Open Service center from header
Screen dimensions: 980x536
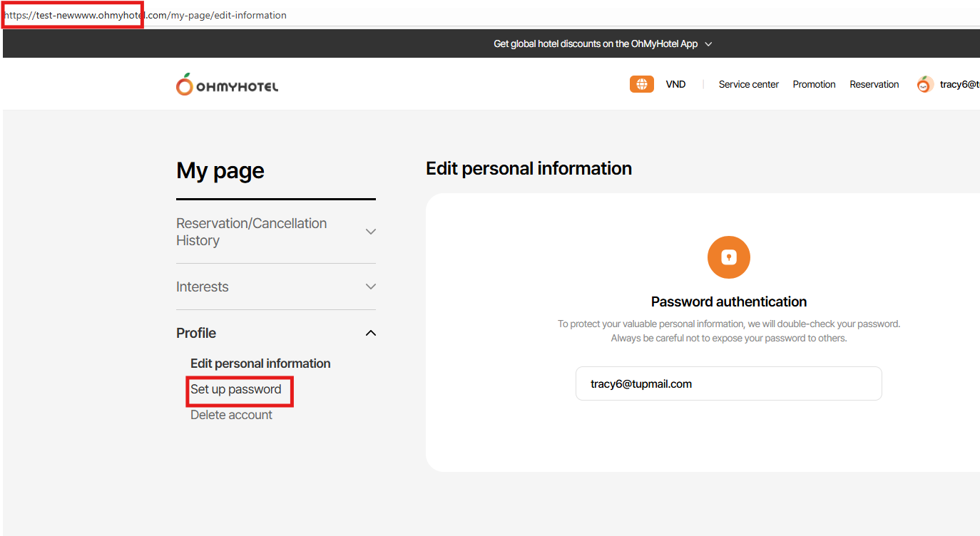pyautogui.click(x=748, y=84)
